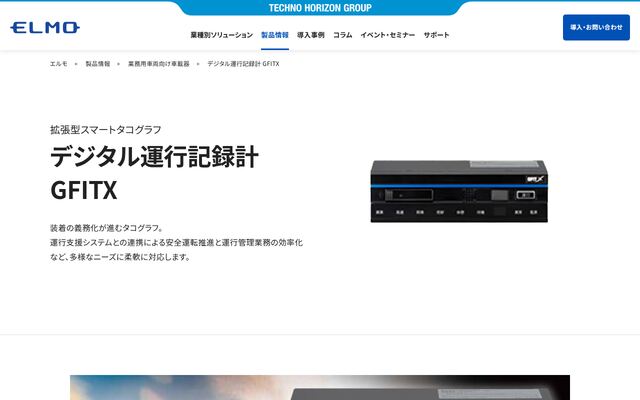Image resolution: width=640 pixels, height=400 pixels.
Task: Click the banner image below the hero section
Action: (x=320, y=387)
